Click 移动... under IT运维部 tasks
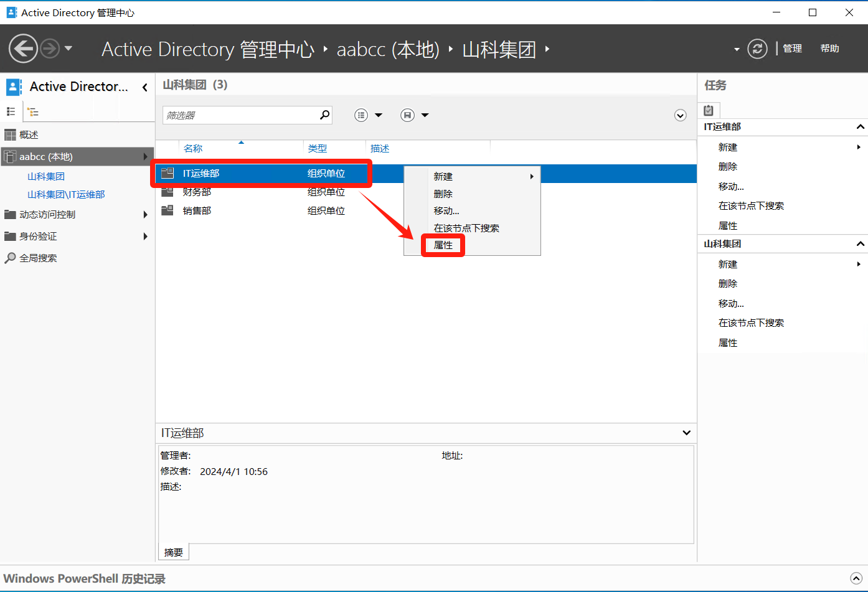The image size is (868, 592). (731, 187)
